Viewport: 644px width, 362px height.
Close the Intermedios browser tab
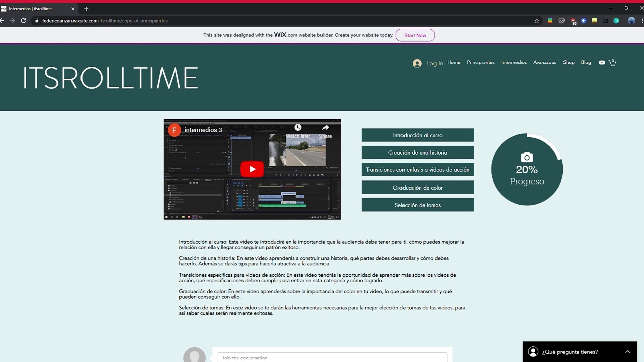point(73,9)
